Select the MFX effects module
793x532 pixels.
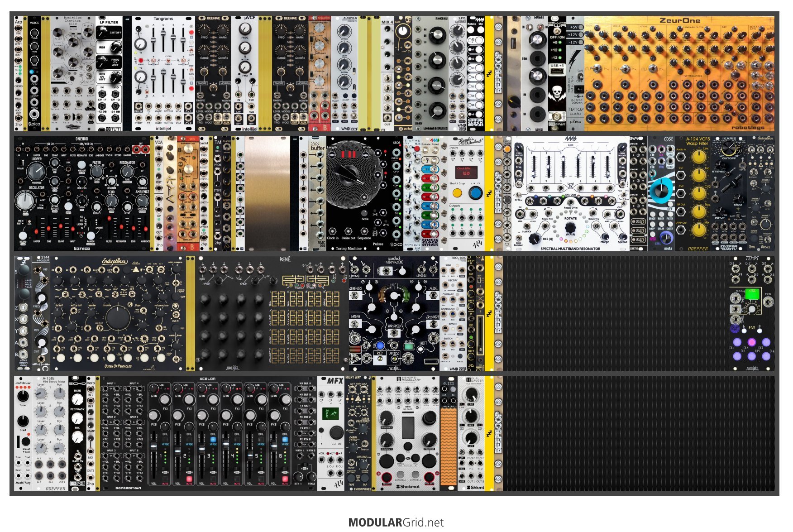pyautogui.click(x=331, y=433)
